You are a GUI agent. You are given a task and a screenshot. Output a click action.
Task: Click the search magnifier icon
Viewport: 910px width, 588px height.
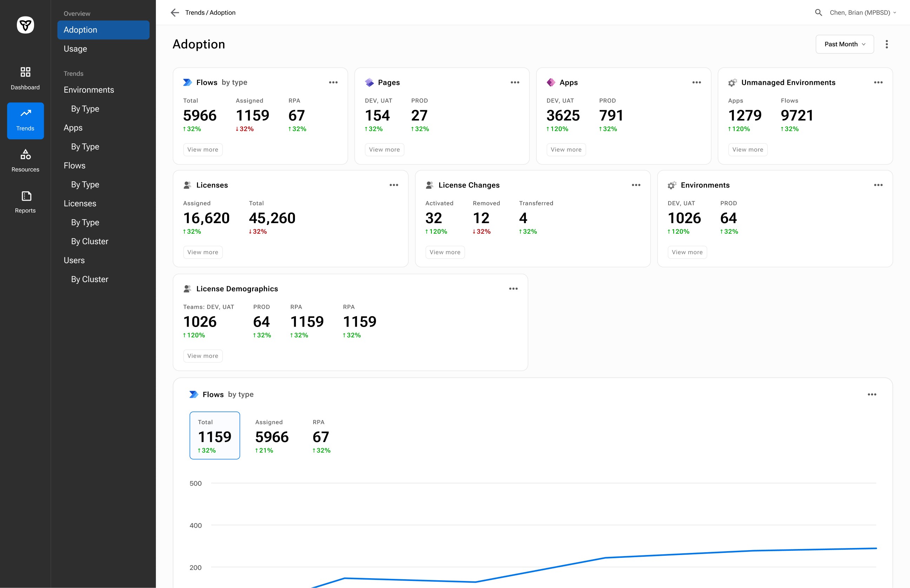[818, 13]
